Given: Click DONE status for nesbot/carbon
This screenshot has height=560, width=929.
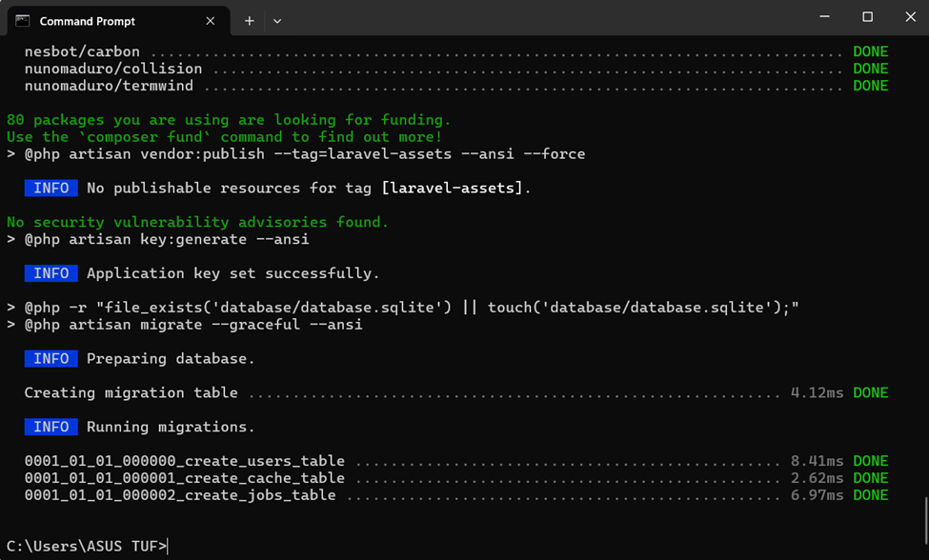Looking at the screenshot, I should click(870, 51).
